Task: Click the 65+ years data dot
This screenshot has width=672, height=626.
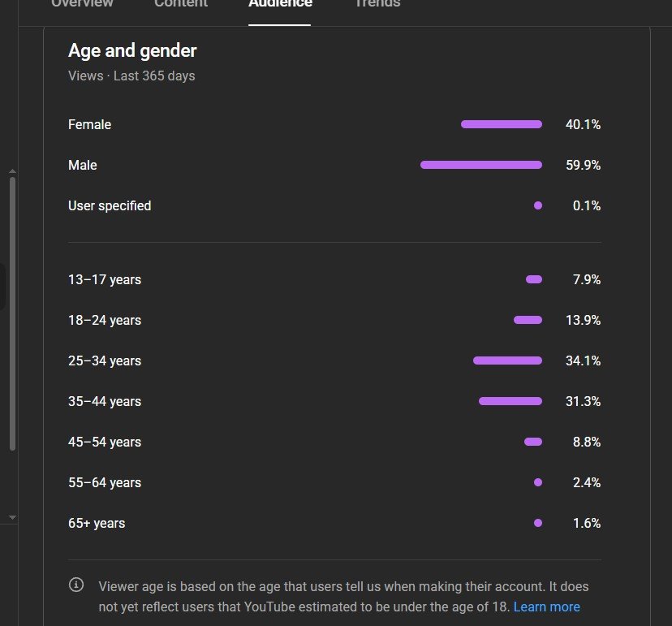Action: tap(538, 523)
